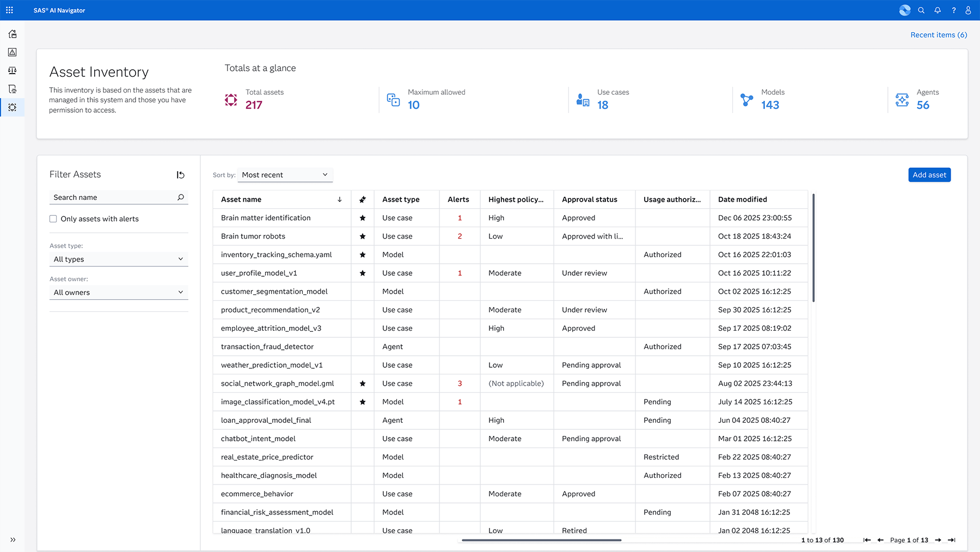Navigate home using the sidebar home icon
The height and width of the screenshot is (552, 980).
(x=12, y=34)
